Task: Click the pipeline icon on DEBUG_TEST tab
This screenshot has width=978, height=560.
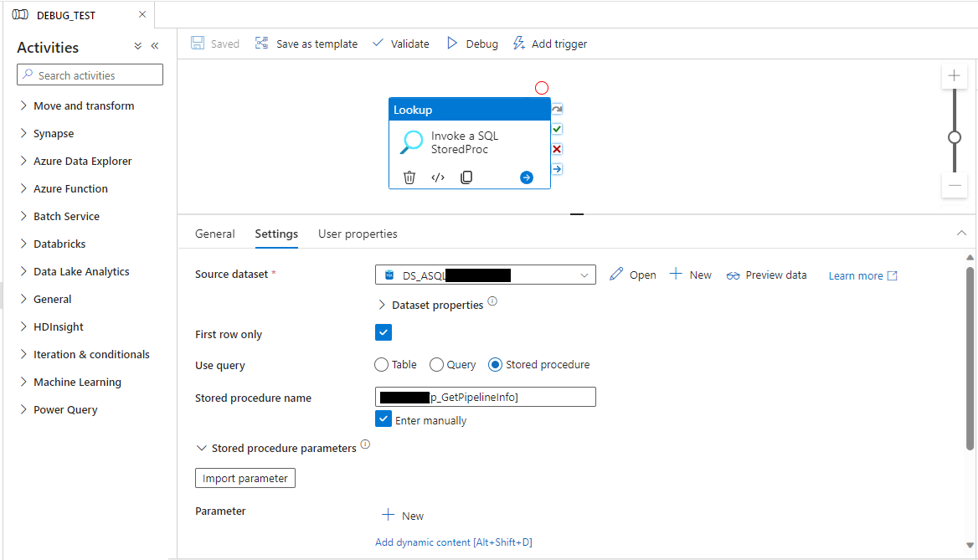Action: 20,14
